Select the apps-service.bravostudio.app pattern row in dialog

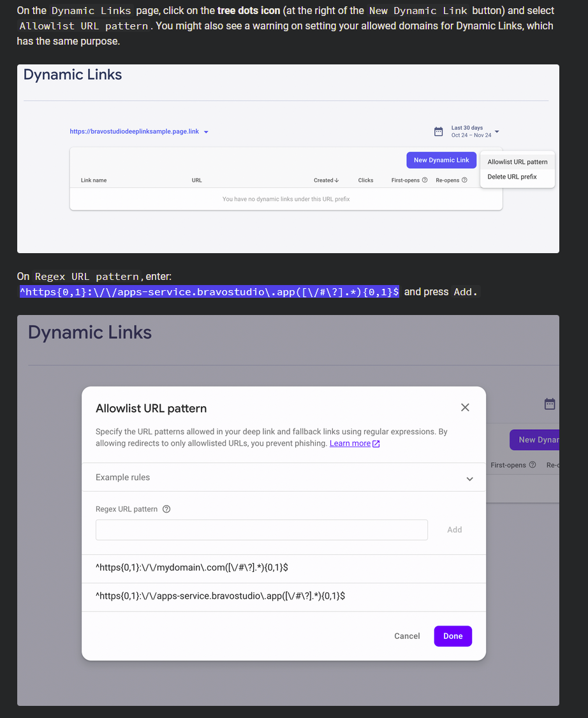(283, 596)
